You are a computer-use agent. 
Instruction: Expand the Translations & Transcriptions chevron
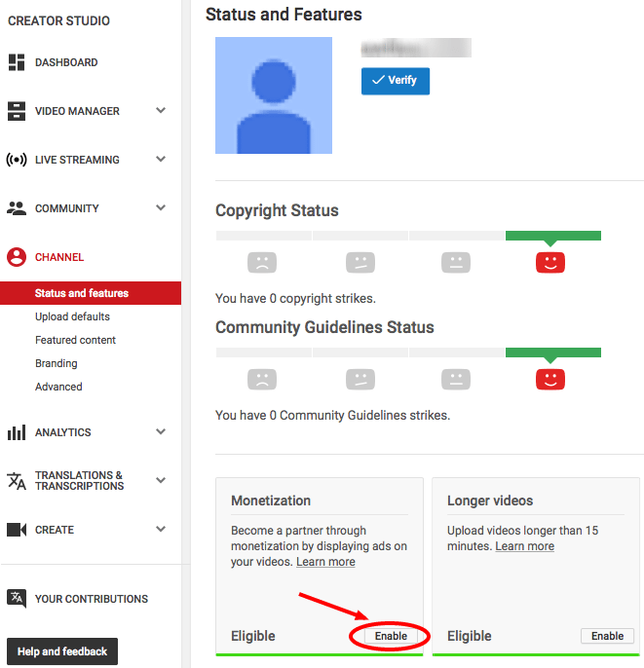[x=161, y=481]
